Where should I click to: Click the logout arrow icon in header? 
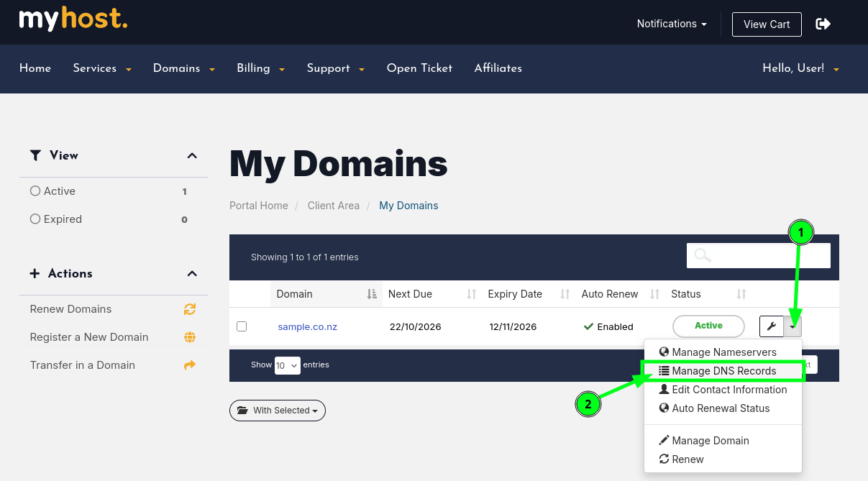(x=823, y=24)
